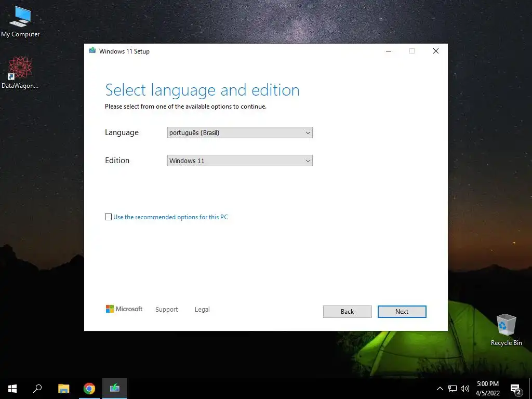Click the Use the recommended options label text

(x=170, y=217)
